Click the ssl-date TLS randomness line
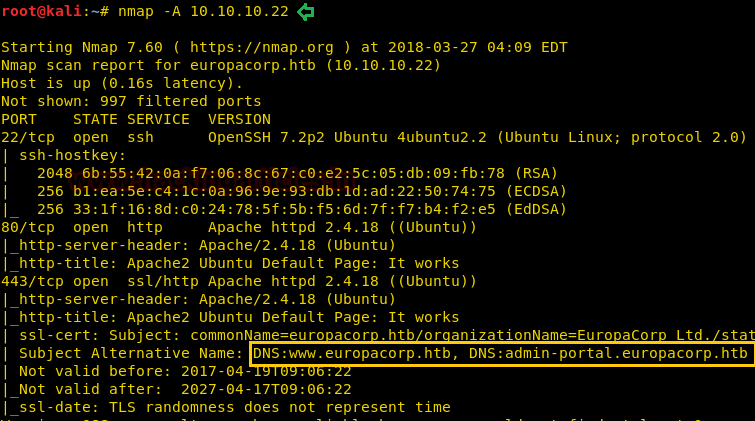 click(226, 407)
